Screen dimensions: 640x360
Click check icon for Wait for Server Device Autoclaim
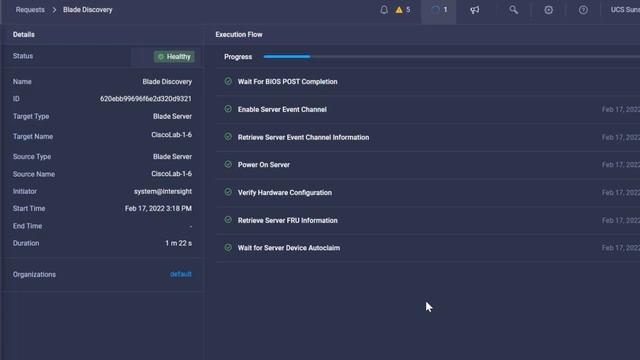coord(228,248)
